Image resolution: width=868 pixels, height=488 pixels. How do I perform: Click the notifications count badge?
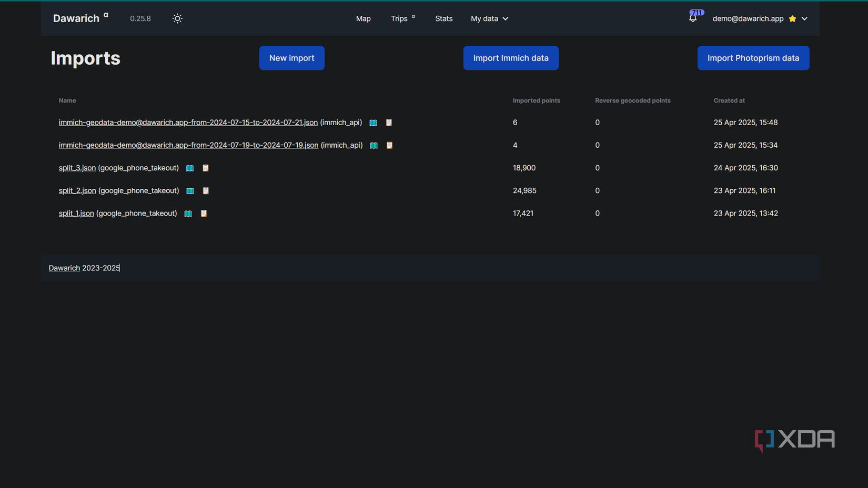pos(697,12)
